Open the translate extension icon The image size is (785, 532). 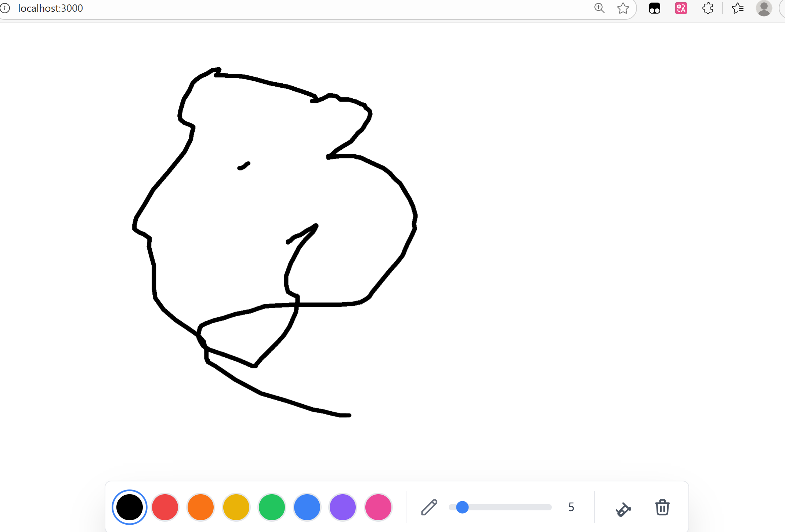[x=681, y=8]
